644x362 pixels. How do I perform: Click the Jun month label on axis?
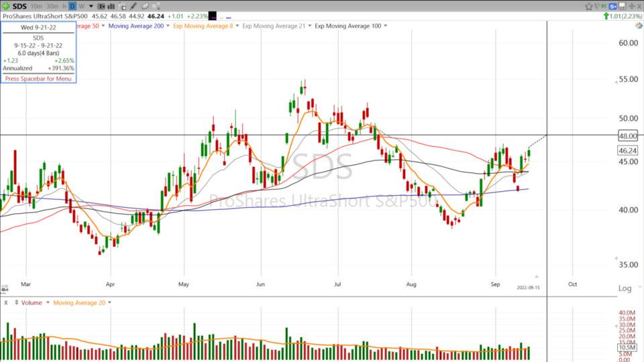260,284
